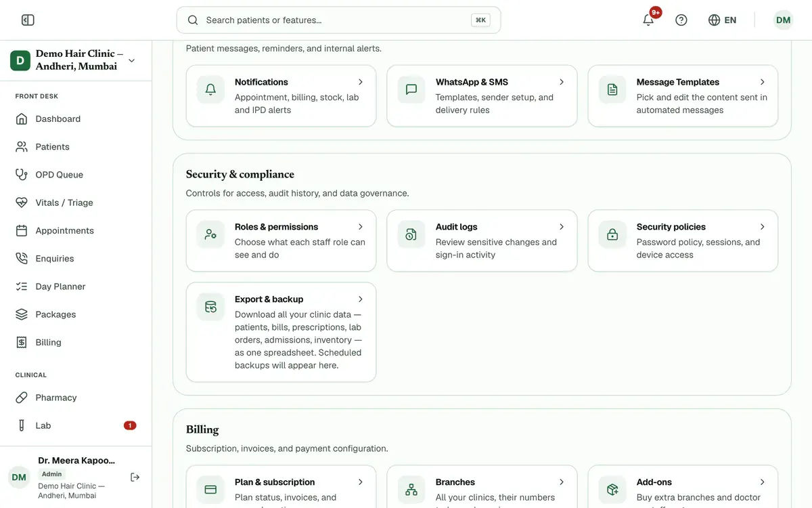Screen dimensions: 812x508
Task: Click the chevron on Security policies card
Action: point(763,227)
